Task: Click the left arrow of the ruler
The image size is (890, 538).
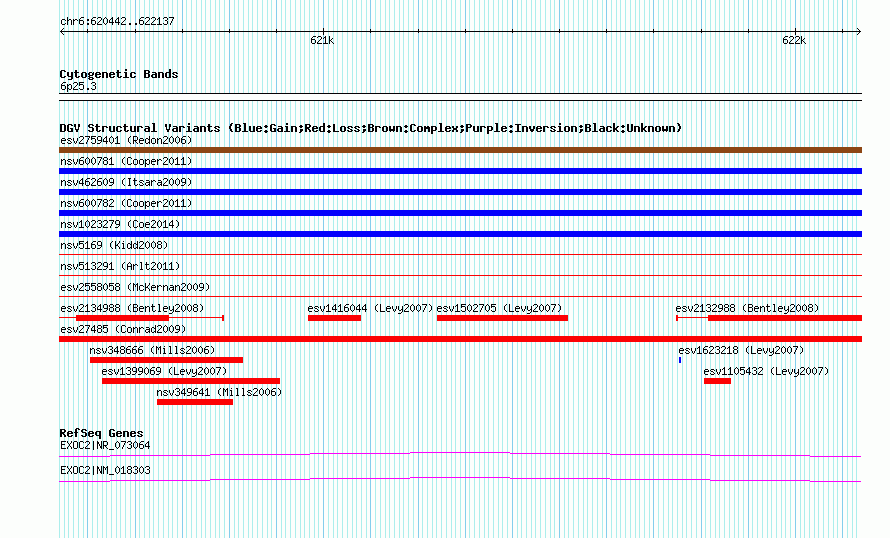Action: click(62, 31)
